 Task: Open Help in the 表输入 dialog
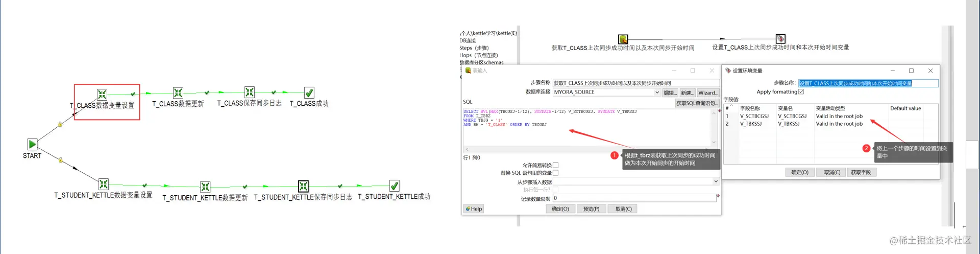(x=474, y=209)
